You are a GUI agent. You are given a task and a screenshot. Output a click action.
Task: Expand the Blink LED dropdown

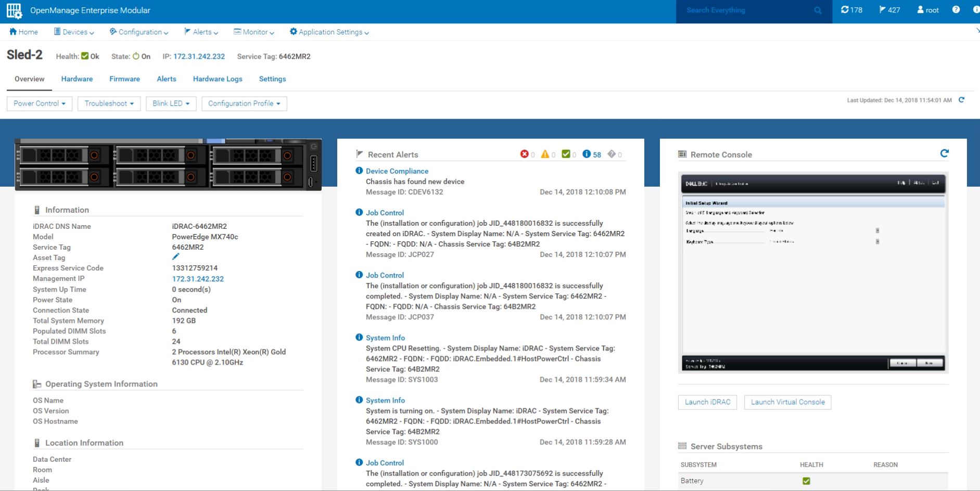click(x=171, y=104)
